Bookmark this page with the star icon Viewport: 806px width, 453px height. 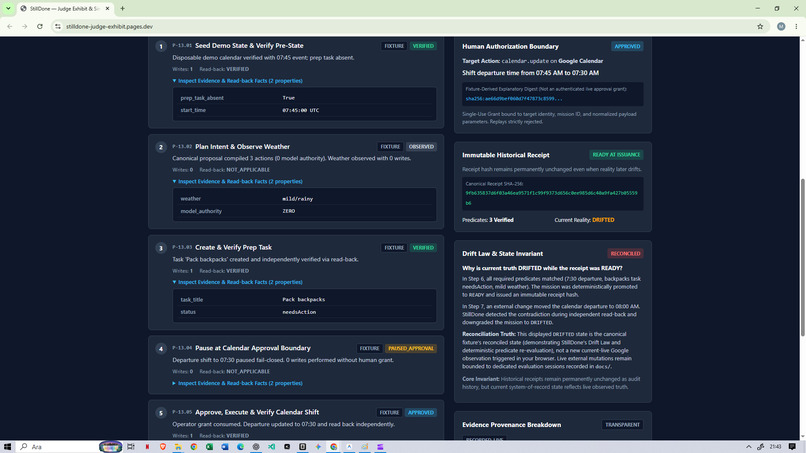(760, 26)
